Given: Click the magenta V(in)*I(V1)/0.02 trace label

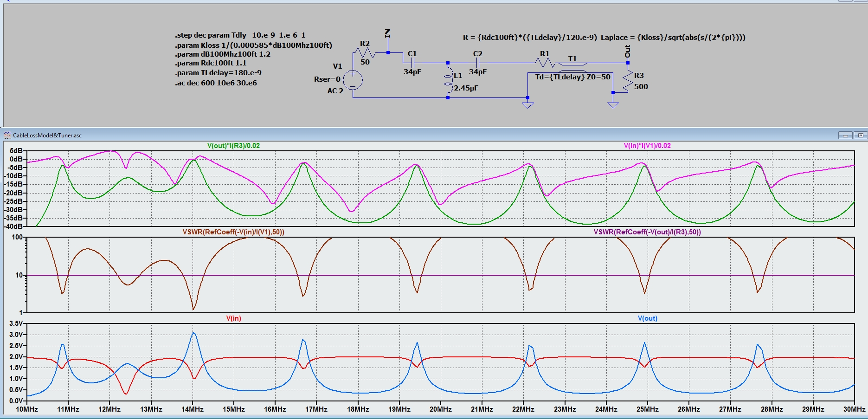Looking at the screenshot, I should (x=647, y=146).
